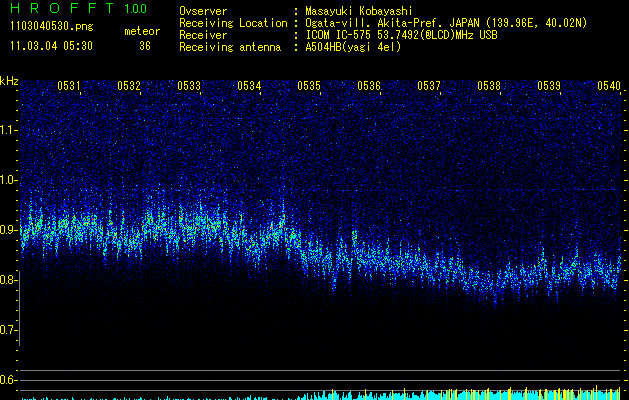Image resolution: width=629 pixels, height=400 pixels.
Task: Click the kHz axis unit label
Action: coord(9,80)
